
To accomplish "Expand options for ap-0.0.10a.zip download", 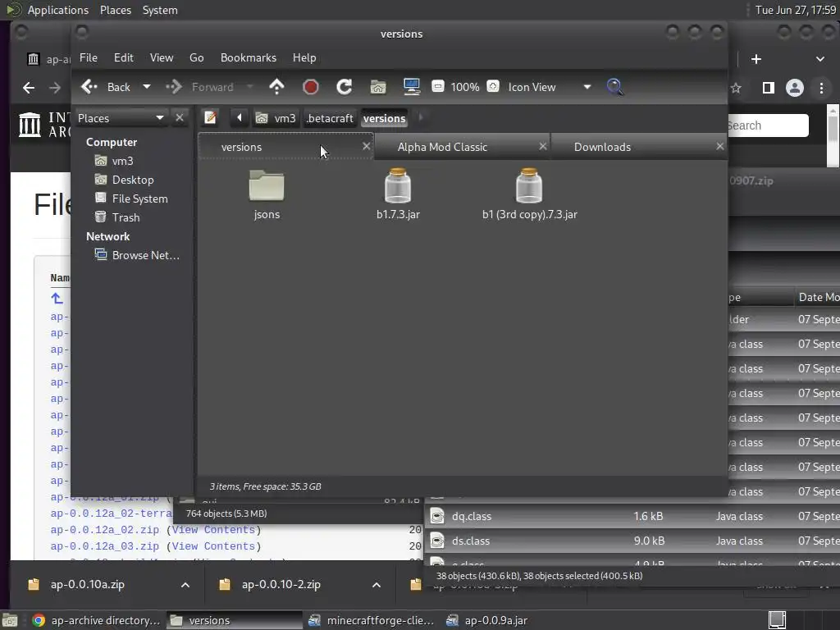I will tap(185, 584).
